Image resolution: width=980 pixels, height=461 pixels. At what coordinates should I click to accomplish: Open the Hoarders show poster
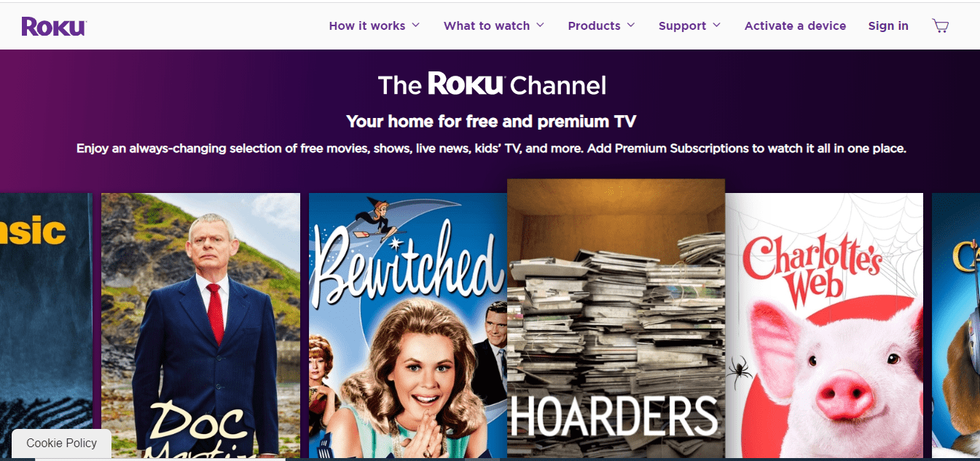(616, 319)
